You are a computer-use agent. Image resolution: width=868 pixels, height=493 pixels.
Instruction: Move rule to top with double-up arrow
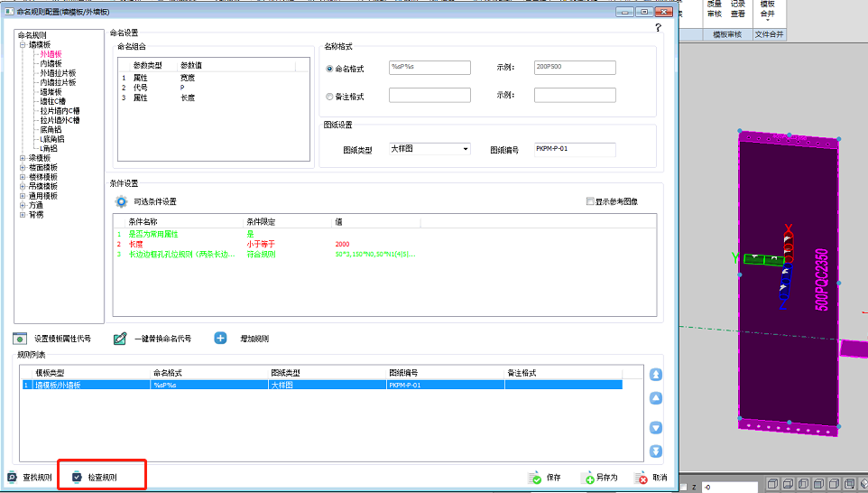point(656,375)
